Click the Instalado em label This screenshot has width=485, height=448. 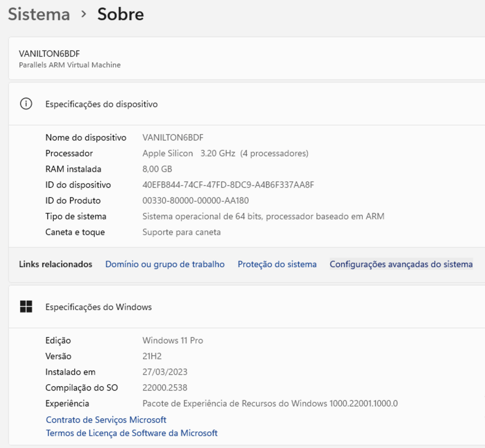(70, 372)
